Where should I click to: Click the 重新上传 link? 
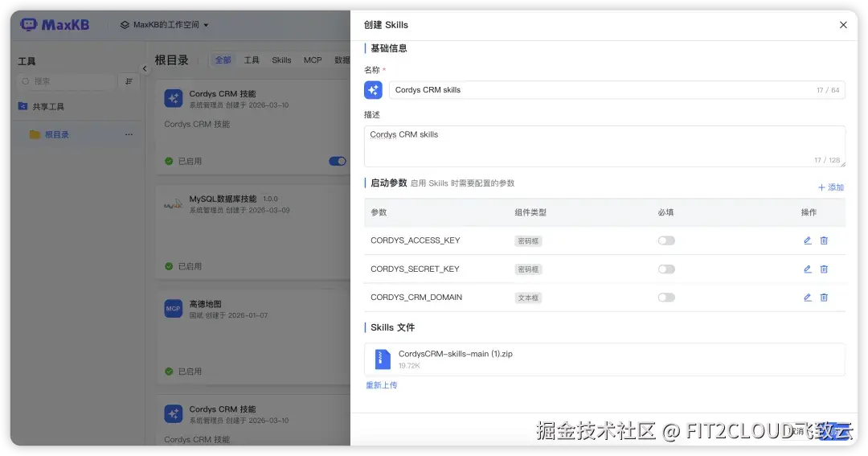(x=382, y=385)
